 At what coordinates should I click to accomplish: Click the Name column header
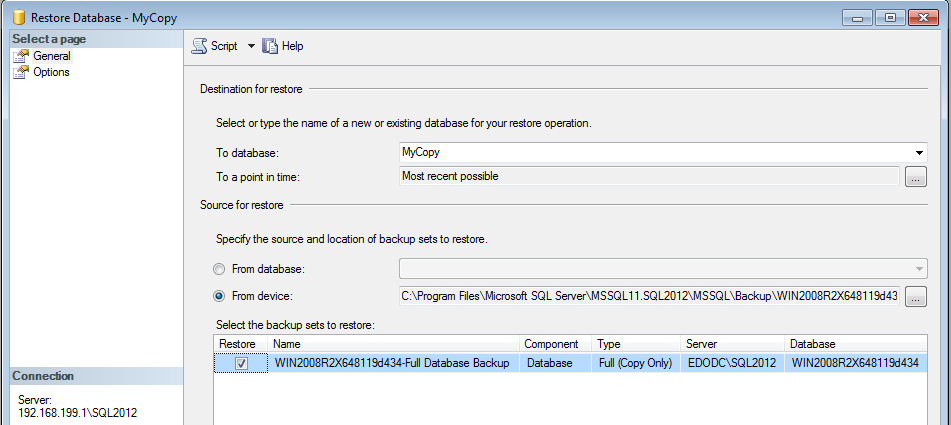point(394,344)
